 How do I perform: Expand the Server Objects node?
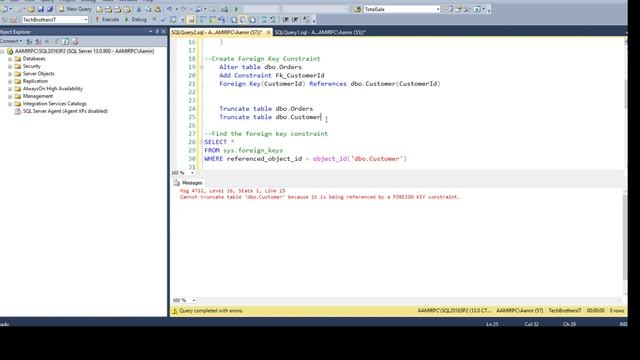(10, 74)
